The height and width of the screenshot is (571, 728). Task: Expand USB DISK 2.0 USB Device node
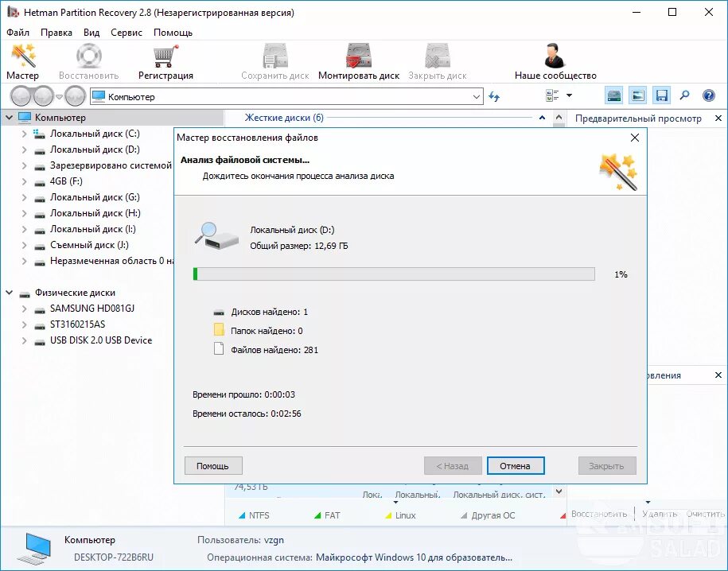(x=24, y=340)
